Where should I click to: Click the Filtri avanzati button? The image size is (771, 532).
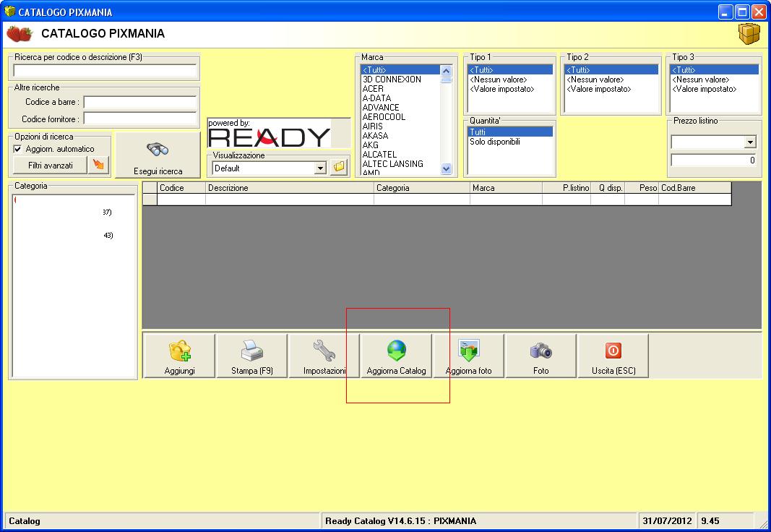[x=50, y=166]
